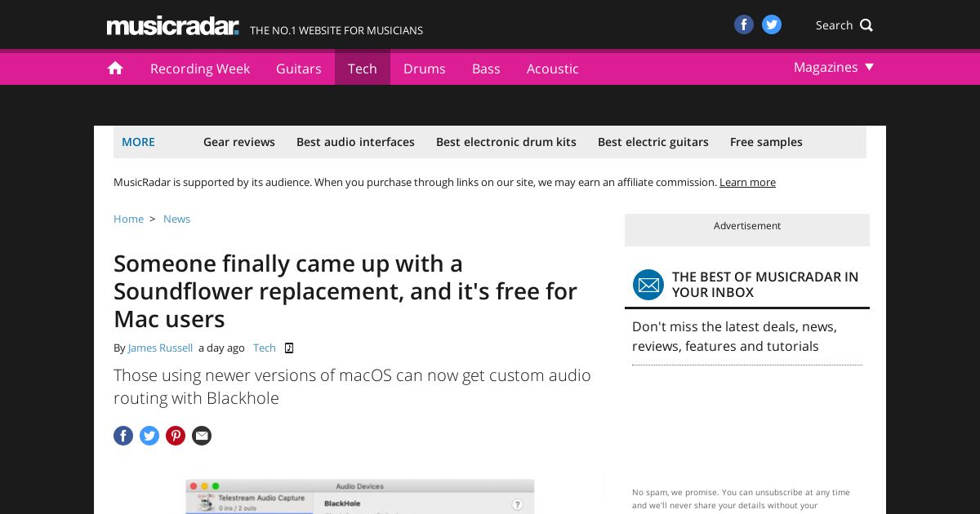Go to home via house icon
The image size is (980, 514).
click(x=115, y=69)
